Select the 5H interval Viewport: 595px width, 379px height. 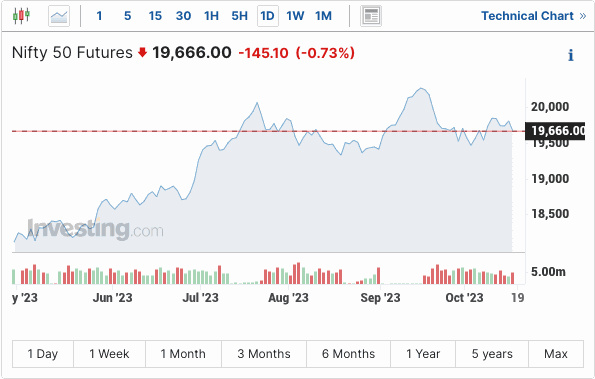[239, 16]
